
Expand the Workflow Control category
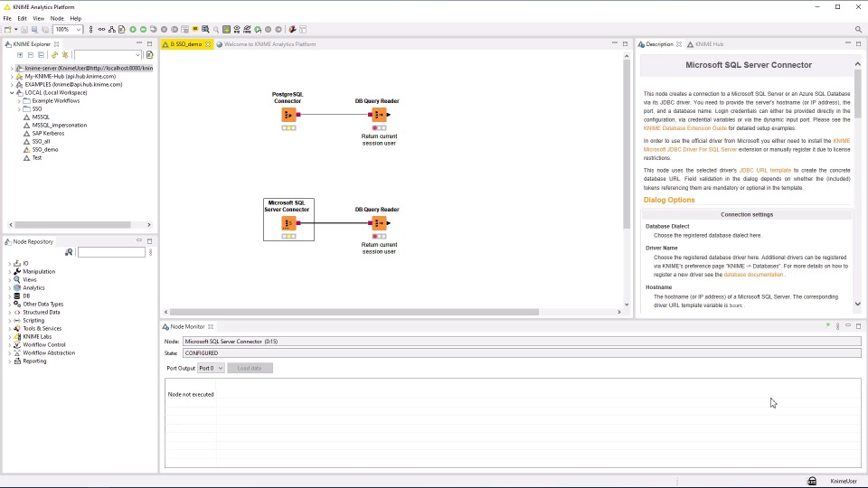tap(9, 344)
